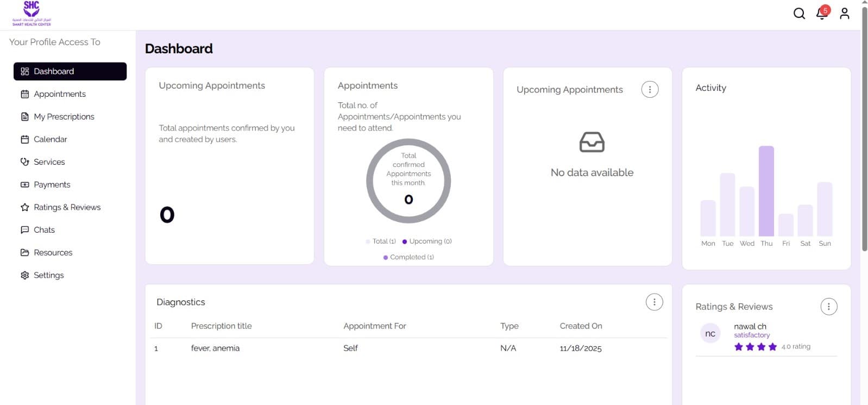The height and width of the screenshot is (405, 868).
Task: Click the Tue bar in Activity chart
Action: (x=727, y=204)
